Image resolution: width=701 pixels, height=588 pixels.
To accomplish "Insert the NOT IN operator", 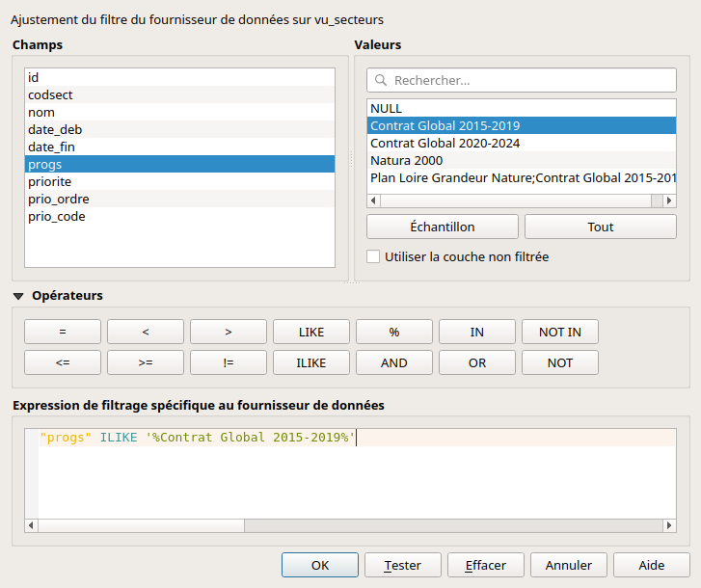I will (x=559, y=332).
